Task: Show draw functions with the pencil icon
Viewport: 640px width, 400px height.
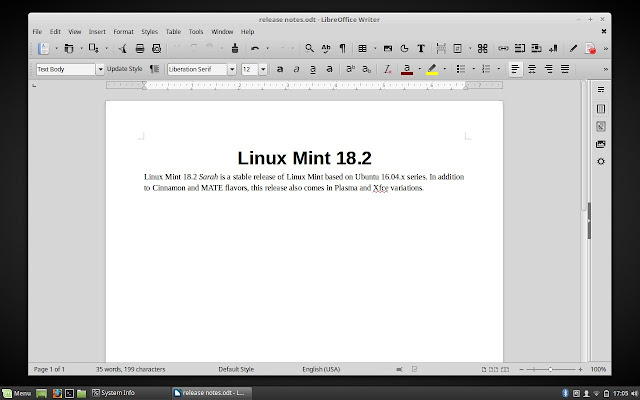Action: click(573, 49)
